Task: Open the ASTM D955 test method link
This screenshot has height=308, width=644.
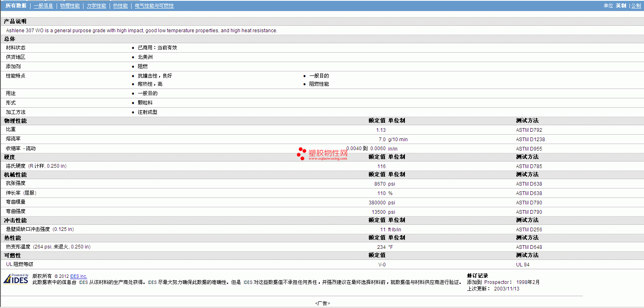Action: coord(529,149)
